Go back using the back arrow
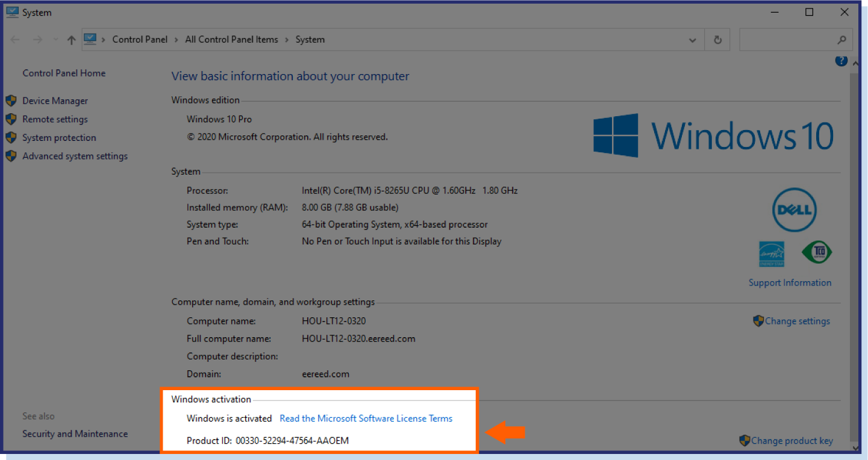The height and width of the screenshot is (460, 868). pyautogui.click(x=16, y=40)
